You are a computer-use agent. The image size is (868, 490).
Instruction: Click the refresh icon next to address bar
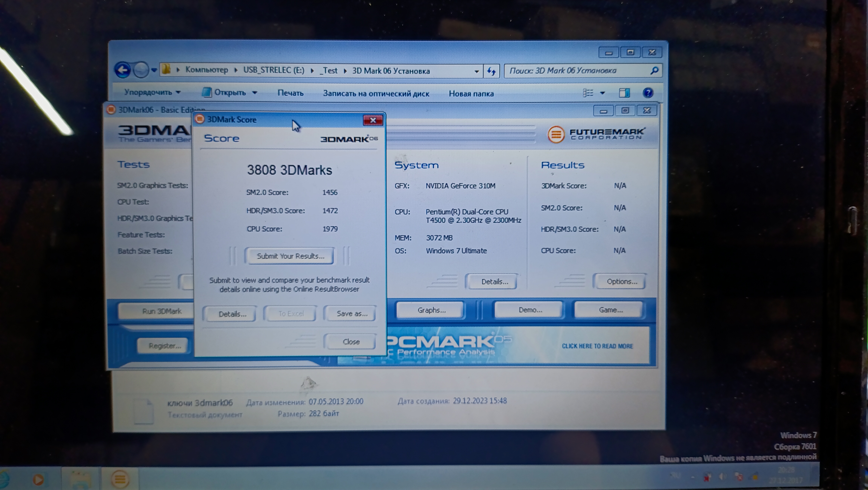pos(491,71)
